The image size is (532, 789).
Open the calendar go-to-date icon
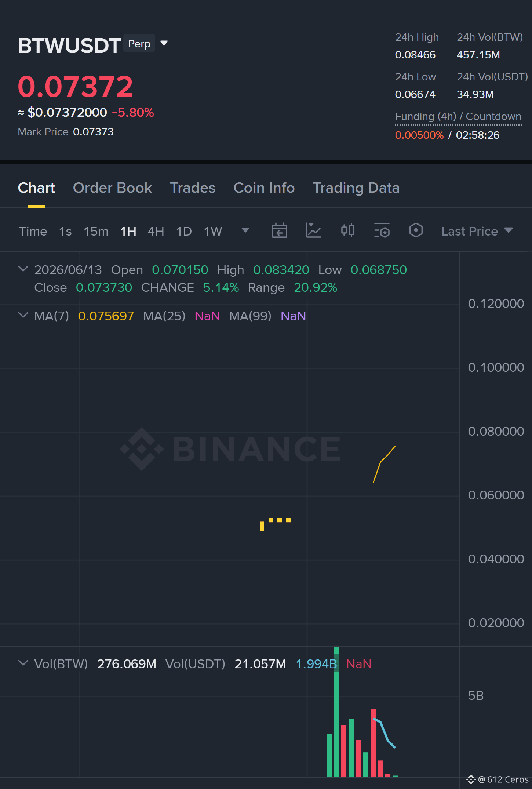279,231
